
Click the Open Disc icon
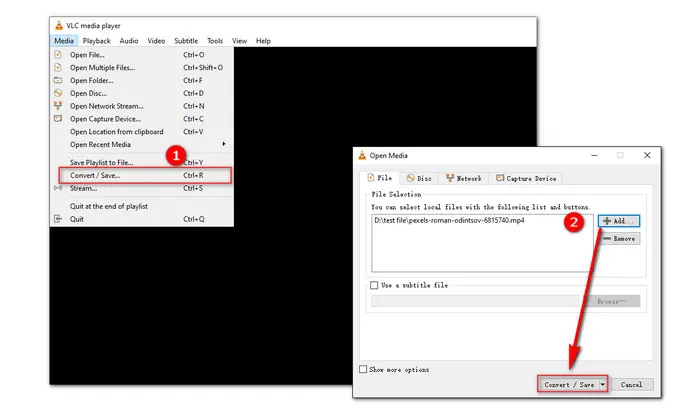[x=58, y=93]
